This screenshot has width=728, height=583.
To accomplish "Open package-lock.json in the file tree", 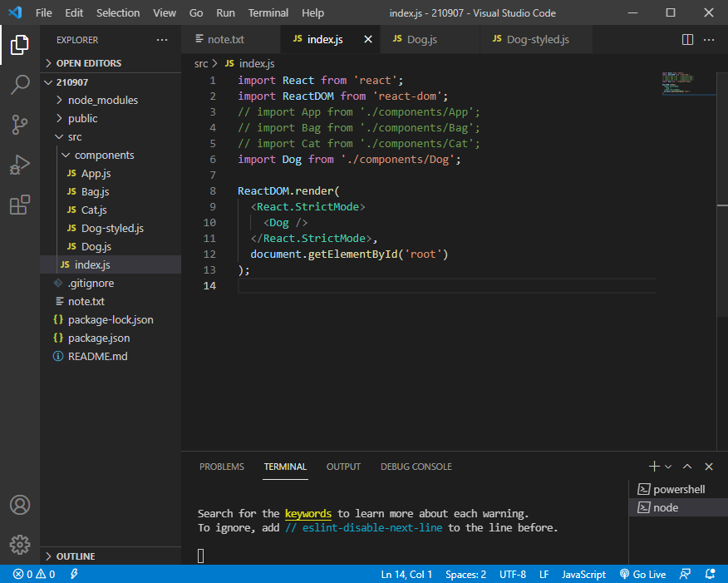I will click(111, 319).
